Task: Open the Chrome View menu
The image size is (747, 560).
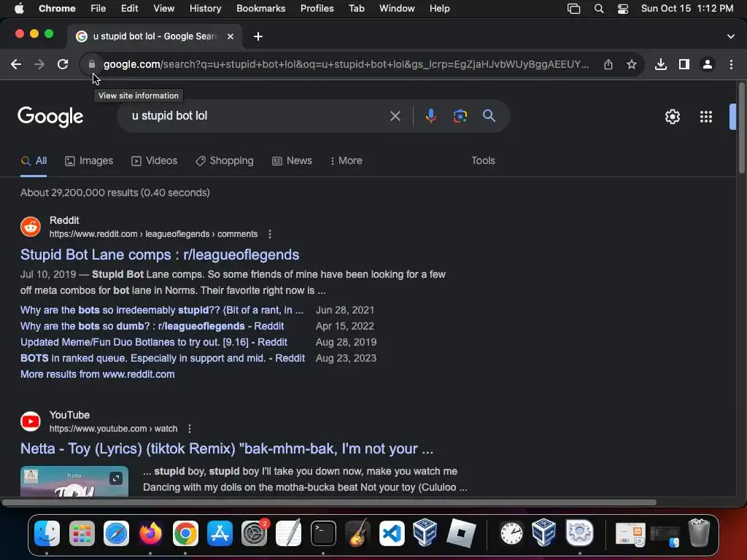Action: tap(164, 9)
